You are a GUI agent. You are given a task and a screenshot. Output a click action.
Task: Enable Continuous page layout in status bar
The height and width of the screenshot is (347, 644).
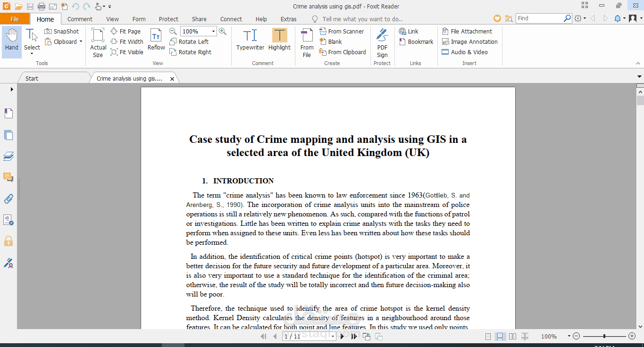tap(500, 336)
